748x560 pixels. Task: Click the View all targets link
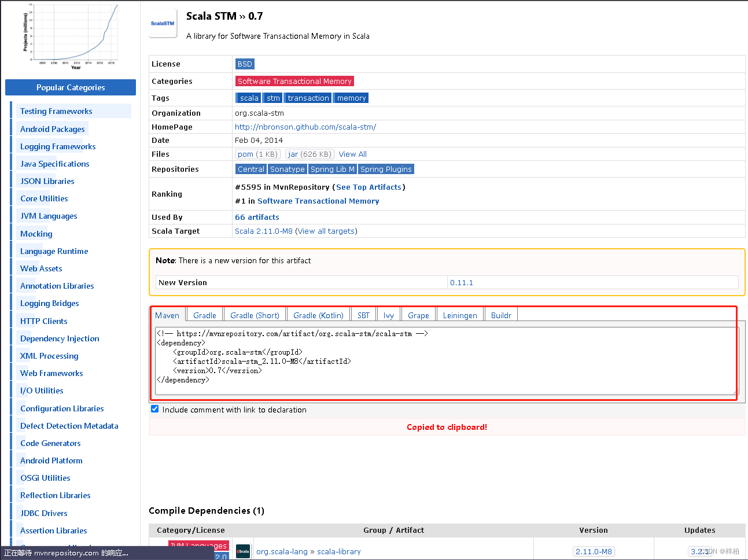(326, 231)
